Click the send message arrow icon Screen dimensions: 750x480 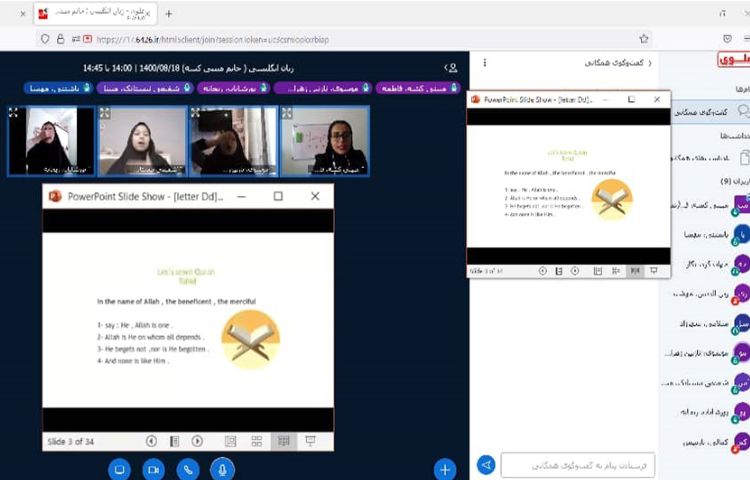[x=486, y=465]
